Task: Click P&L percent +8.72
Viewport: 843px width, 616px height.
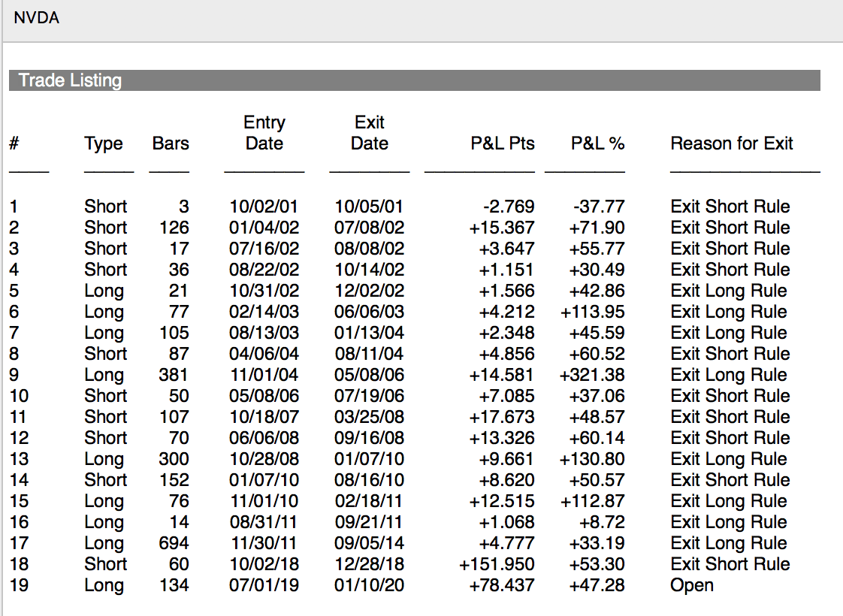Action: 602,522
